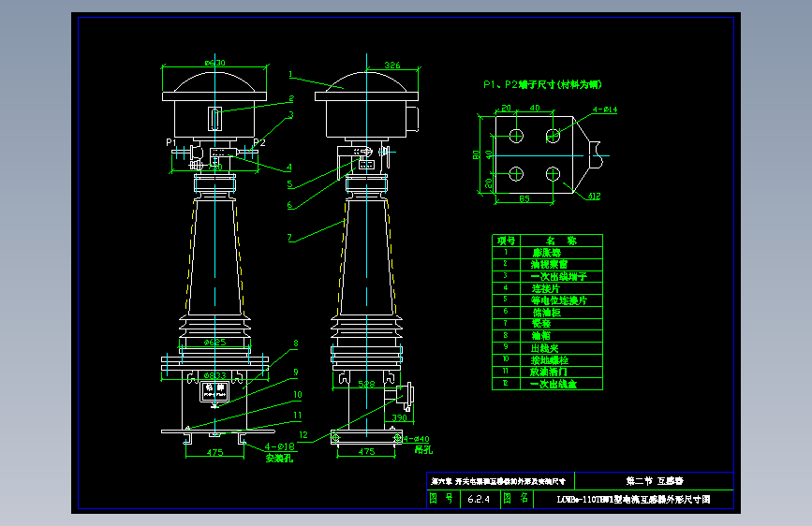Select the 一次出线盒 table row
Image resolution: width=812 pixels, height=526 pixels.
547,384
